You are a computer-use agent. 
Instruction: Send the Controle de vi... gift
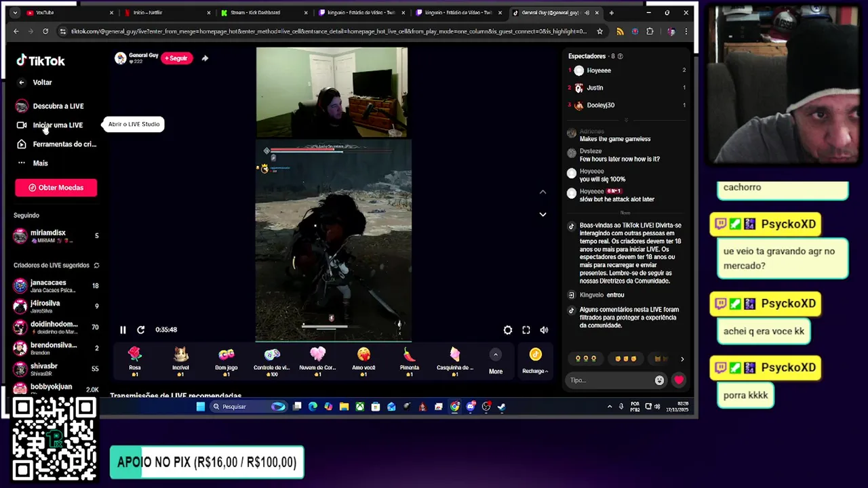click(x=272, y=361)
